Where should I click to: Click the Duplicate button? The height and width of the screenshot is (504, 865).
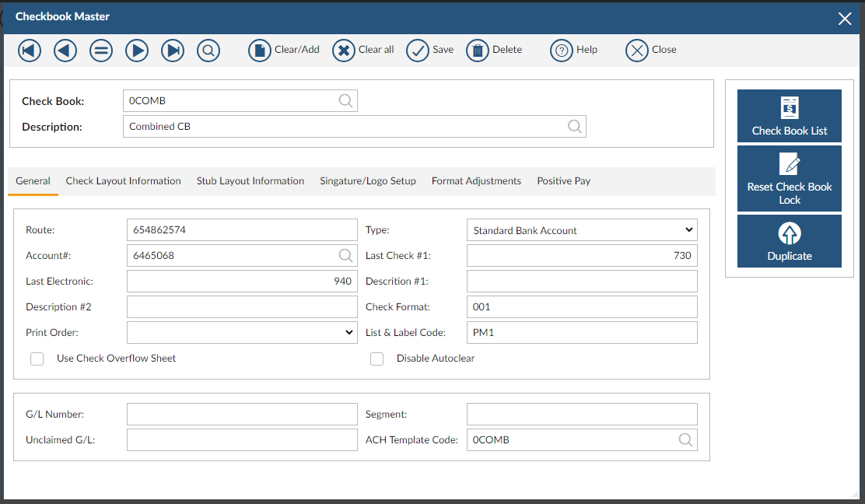point(789,241)
